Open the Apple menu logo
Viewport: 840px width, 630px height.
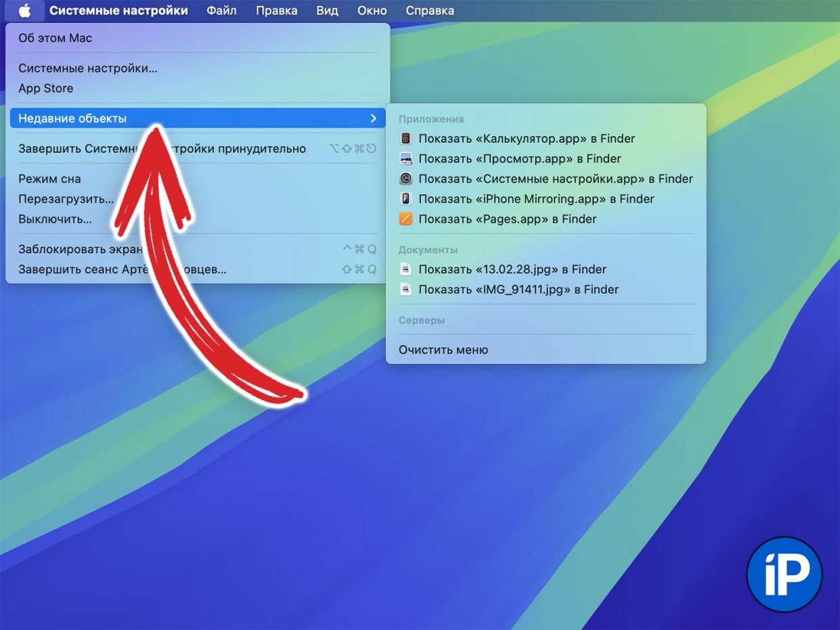[x=24, y=10]
